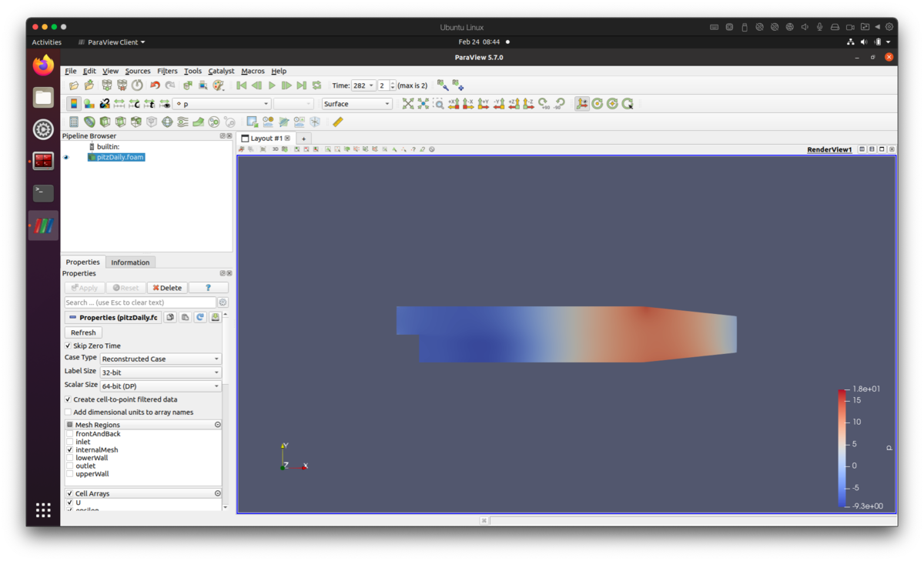924x561 pixels.
Task: Open the Filters menu
Action: tap(167, 71)
